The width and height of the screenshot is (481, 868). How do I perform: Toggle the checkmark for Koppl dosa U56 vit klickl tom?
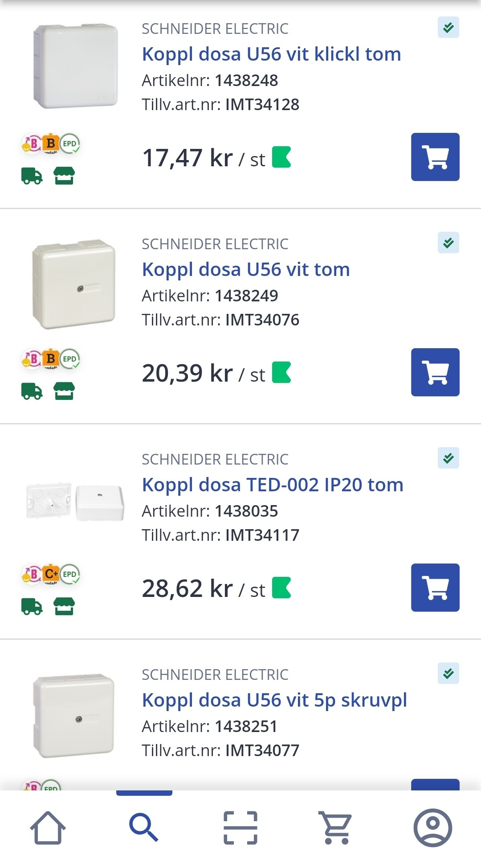tap(448, 28)
